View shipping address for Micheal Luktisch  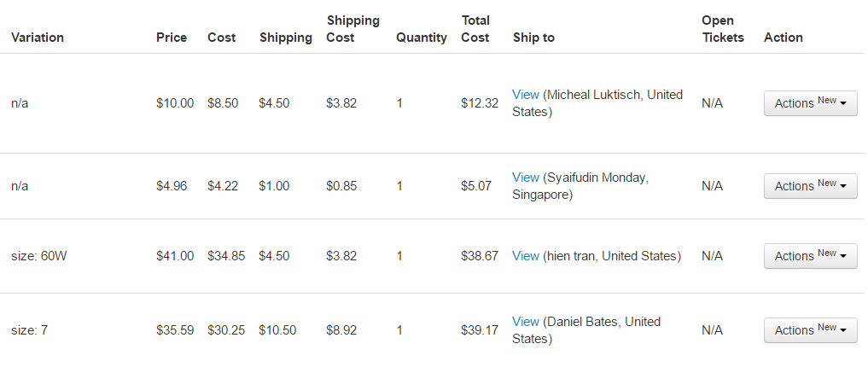tap(526, 95)
